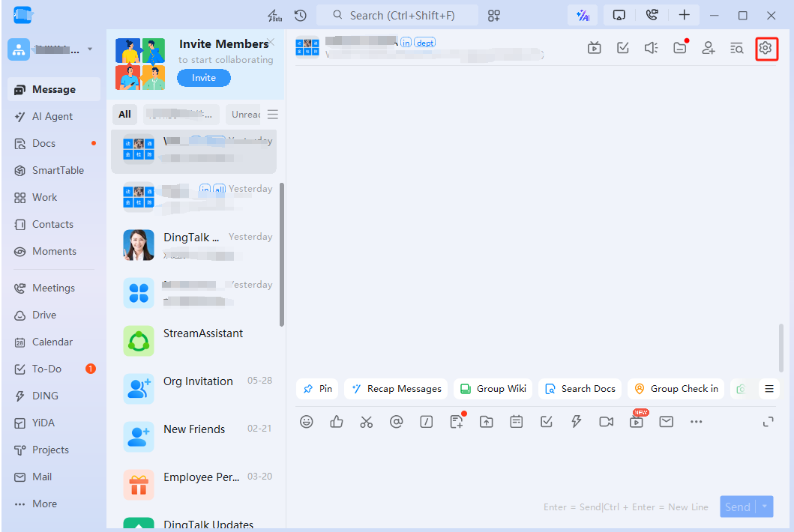Open group settings gear icon
The height and width of the screenshot is (532, 794).
pos(765,48)
